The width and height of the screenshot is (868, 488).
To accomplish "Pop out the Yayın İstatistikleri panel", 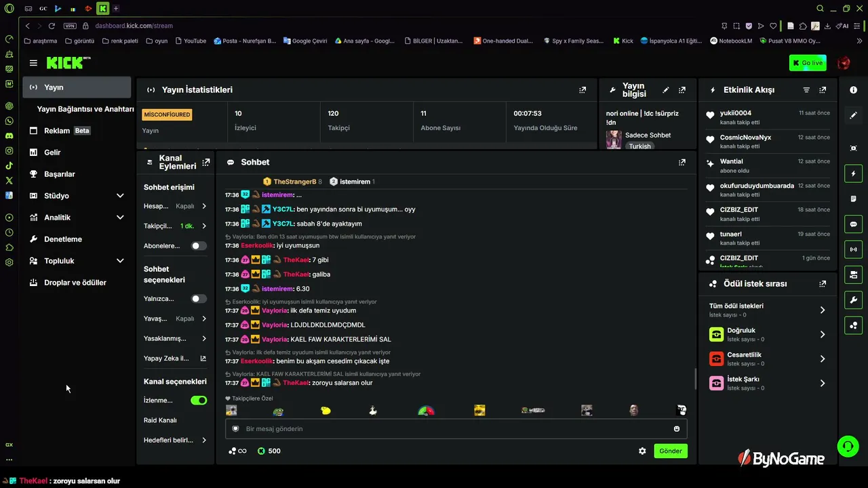I will (x=583, y=89).
